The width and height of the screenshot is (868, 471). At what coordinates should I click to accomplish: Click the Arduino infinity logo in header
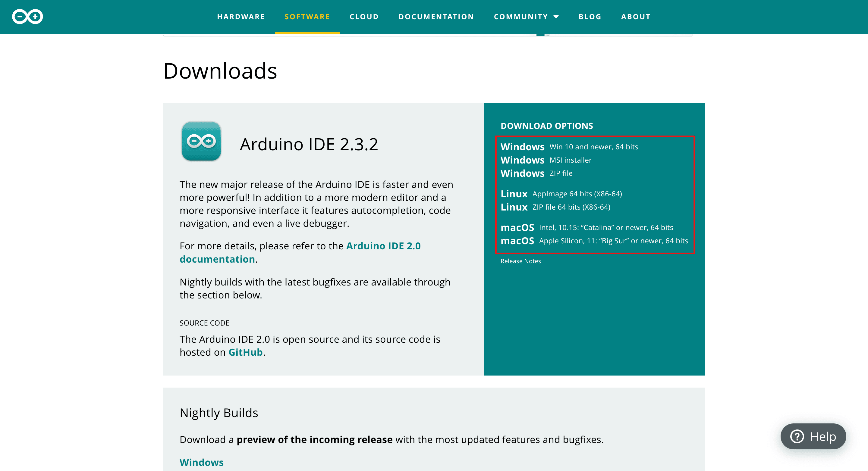point(27,17)
